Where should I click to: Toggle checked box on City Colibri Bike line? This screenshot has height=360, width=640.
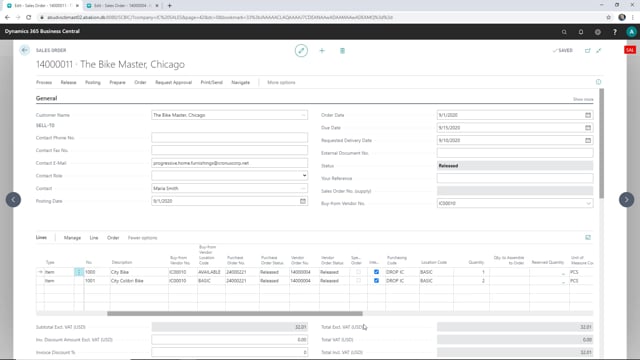tap(376, 281)
